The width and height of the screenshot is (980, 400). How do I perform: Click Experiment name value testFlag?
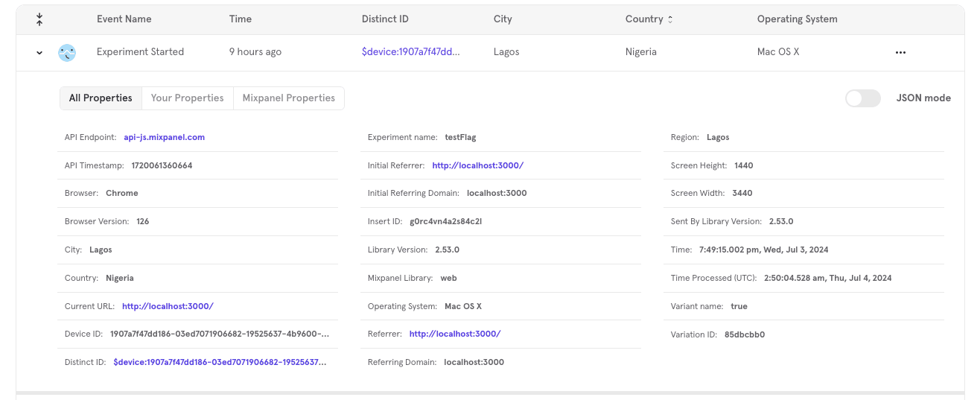point(460,137)
